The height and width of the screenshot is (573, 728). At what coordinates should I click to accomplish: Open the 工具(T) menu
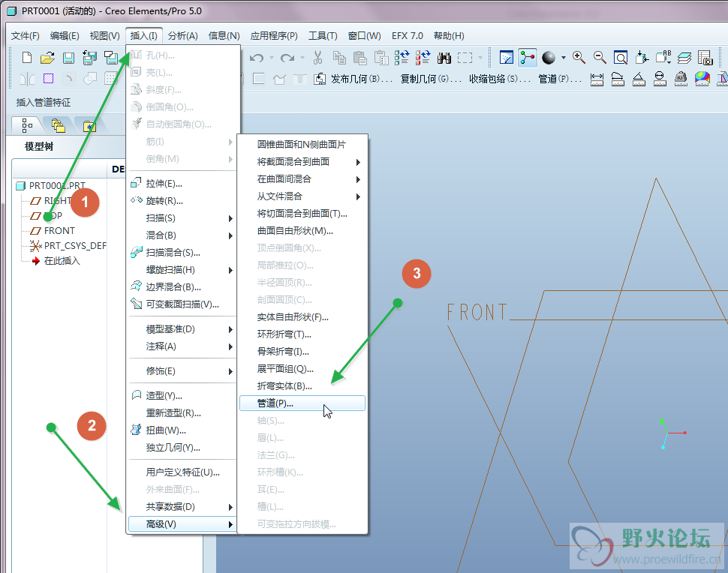(x=323, y=36)
